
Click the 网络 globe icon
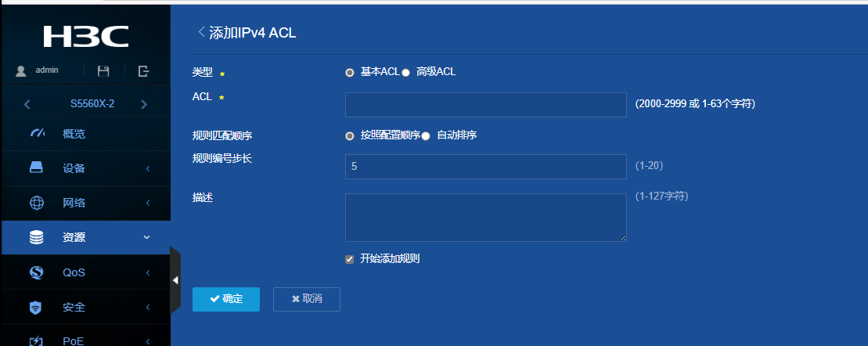37,204
